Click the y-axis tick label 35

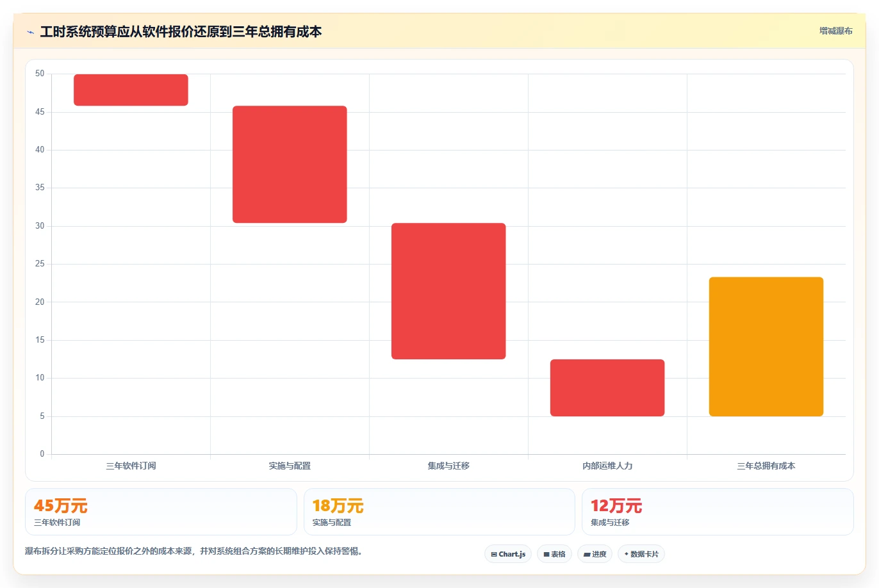(40, 188)
